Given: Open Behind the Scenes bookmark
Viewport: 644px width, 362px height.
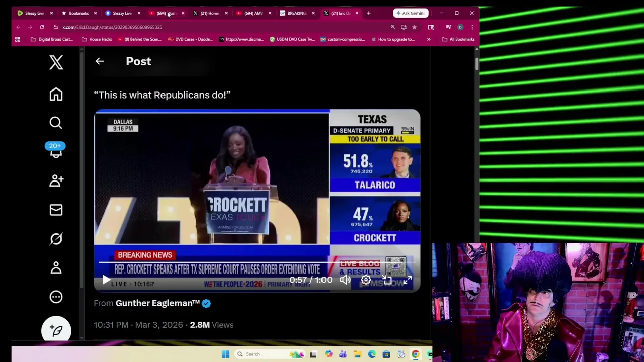Looking at the screenshot, I should pos(139,39).
